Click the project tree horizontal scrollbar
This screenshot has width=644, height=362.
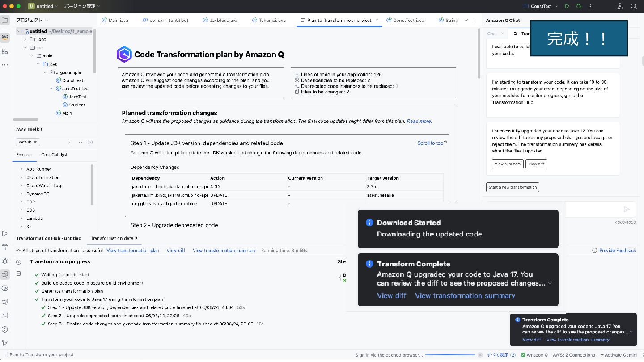[25, 119]
